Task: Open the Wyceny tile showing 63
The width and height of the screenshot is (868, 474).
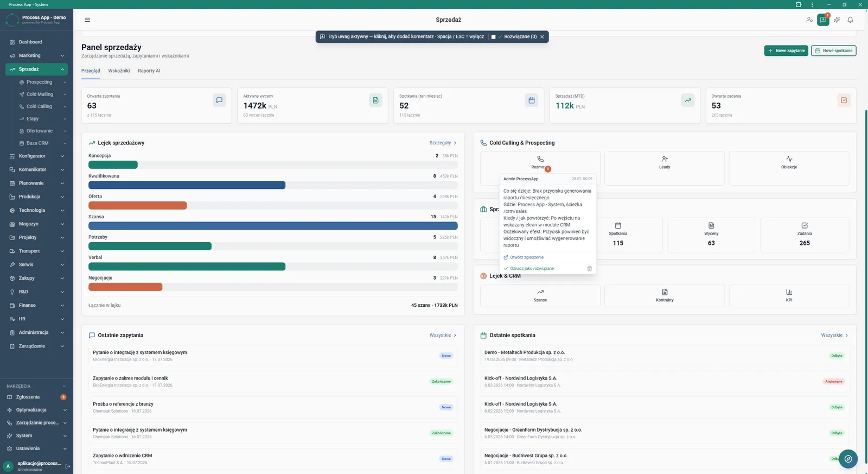Action: point(711,235)
